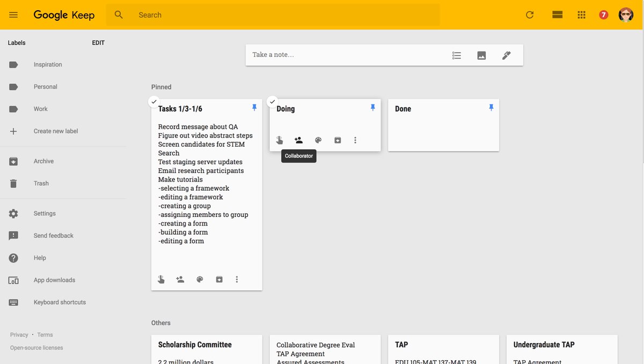Add collaborator to Tasks 1/3-1/6 note
This screenshot has width=644, height=364.
click(x=180, y=279)
